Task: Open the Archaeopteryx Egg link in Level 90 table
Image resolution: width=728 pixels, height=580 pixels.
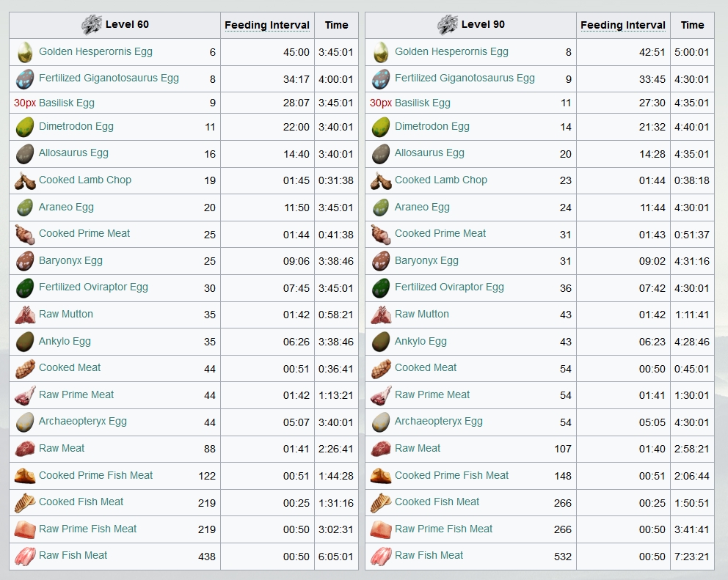Action: (x=439, y=421)
